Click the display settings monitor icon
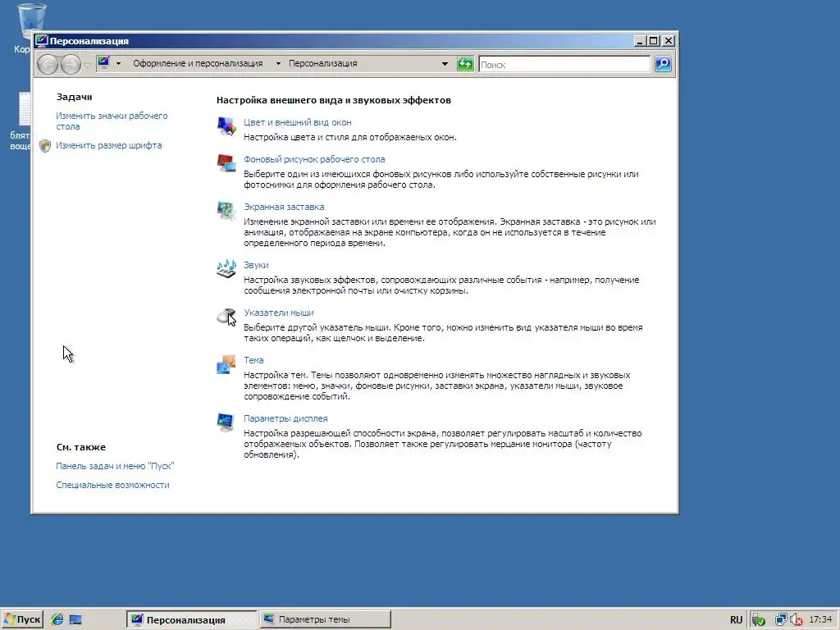Image resolution: width=840 pixels, height=630 pixels. click(x=226, y=422)
